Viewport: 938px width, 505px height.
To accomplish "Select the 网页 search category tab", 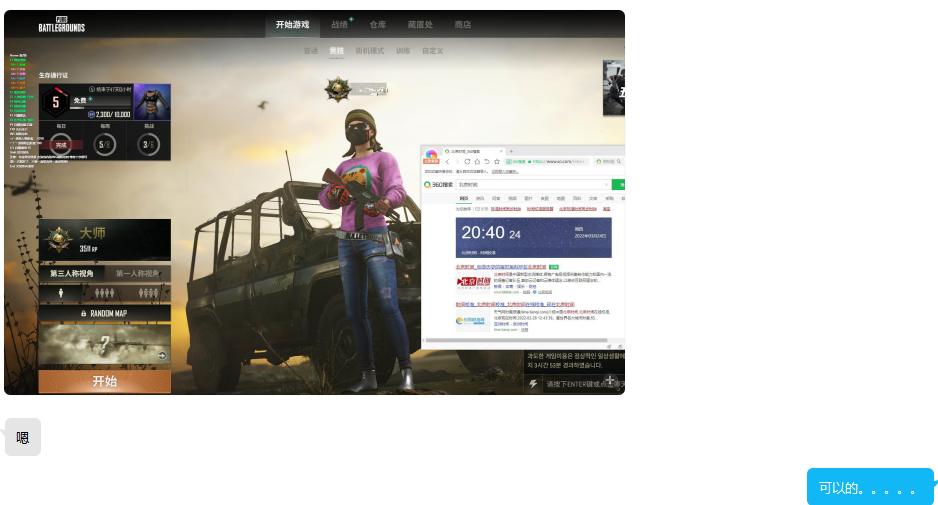I will 464,198.
